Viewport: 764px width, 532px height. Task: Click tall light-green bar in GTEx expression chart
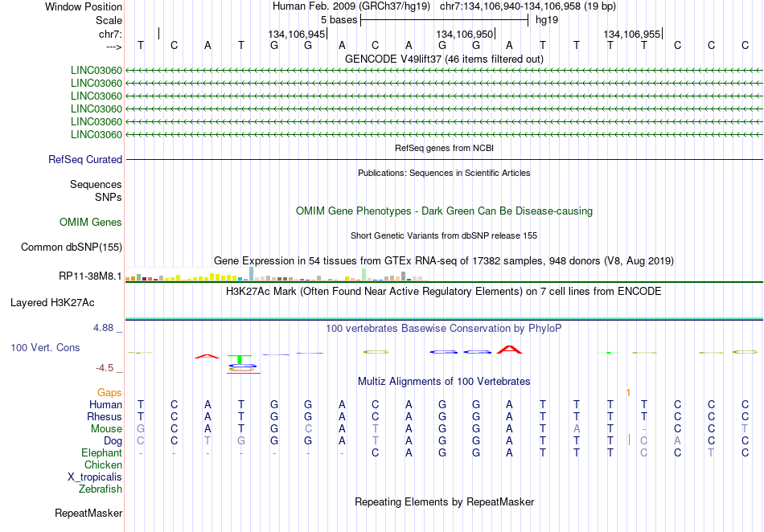click(x=364, y=275)
